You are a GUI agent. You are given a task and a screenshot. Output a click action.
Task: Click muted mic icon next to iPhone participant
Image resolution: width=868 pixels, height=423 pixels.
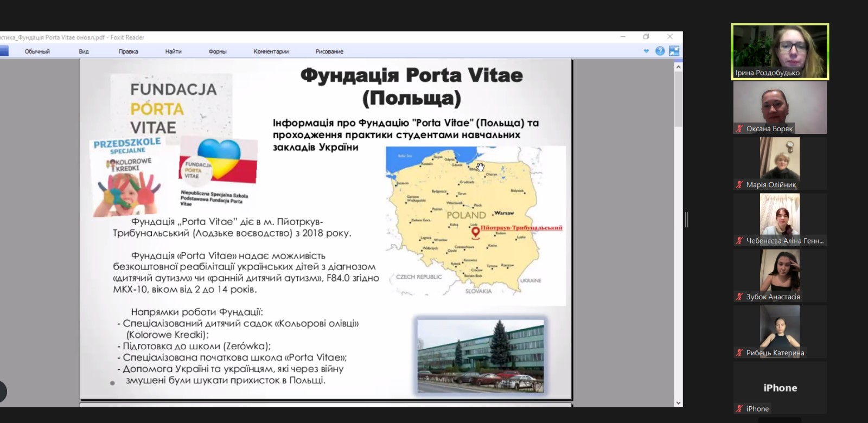tap(739, 409)
